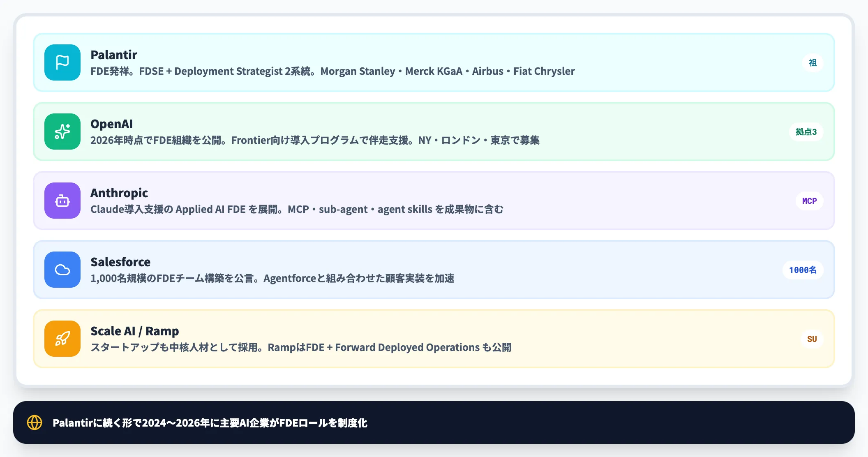This screenshot has width=868, height=457.
Task: Select the Salesforce heading text
Action: pos(120,262)
